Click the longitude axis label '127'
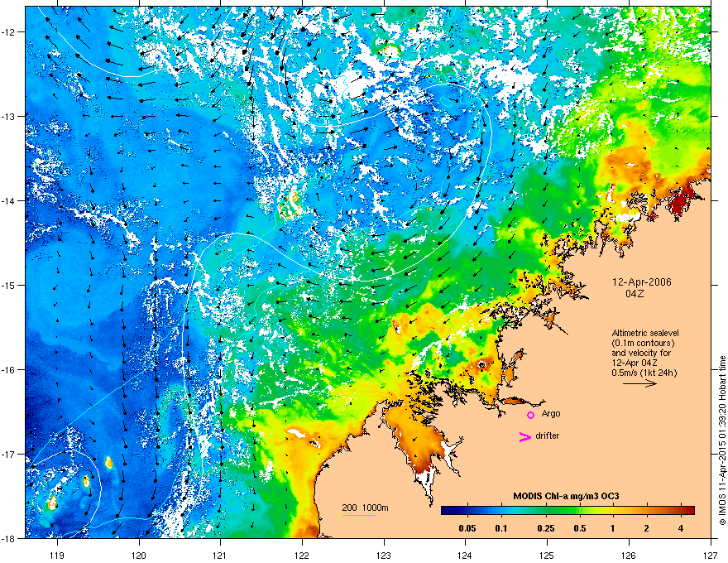Image resolution: width=728 pixels, height=563 pixels. [711, 555]
